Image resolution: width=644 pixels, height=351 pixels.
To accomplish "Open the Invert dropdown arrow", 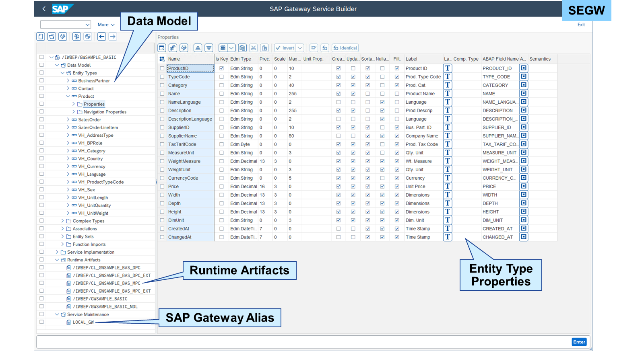I will point(300,48).
